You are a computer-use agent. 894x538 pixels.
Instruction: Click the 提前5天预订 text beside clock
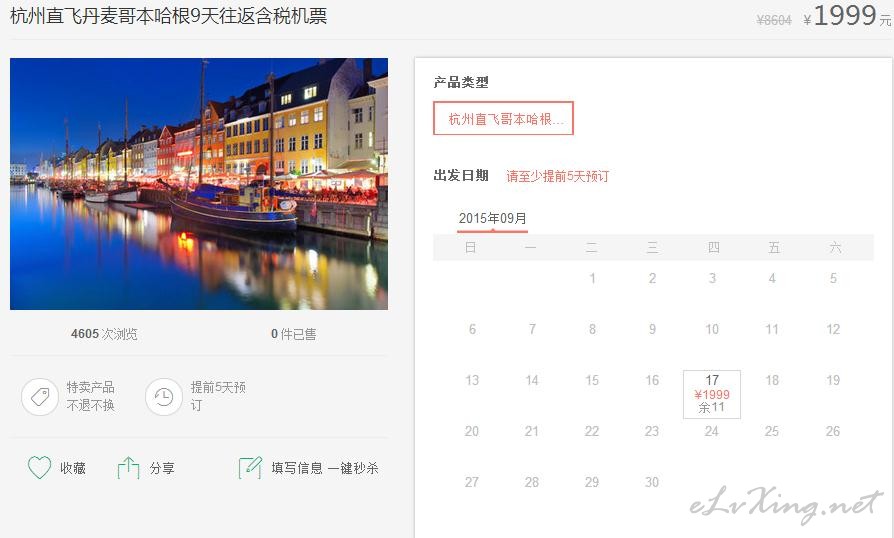tap(218, 396)
